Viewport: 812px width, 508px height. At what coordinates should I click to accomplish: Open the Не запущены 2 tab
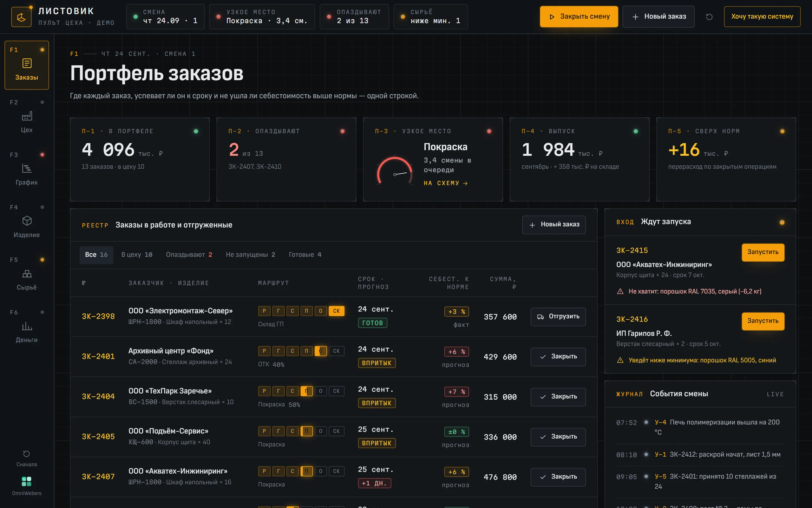point(250,255)
